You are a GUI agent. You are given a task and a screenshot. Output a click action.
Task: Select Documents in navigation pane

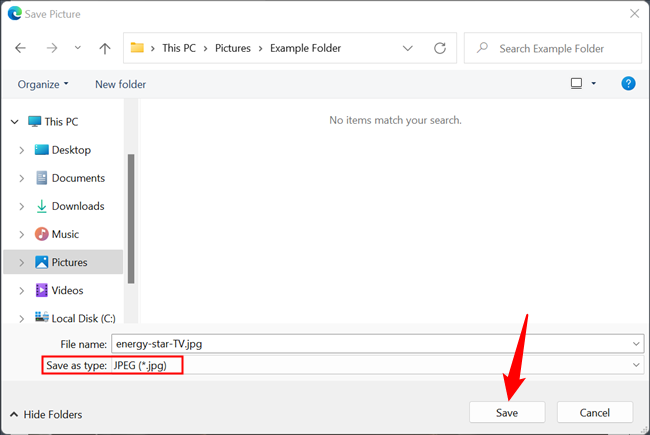(x=78, y=178)
